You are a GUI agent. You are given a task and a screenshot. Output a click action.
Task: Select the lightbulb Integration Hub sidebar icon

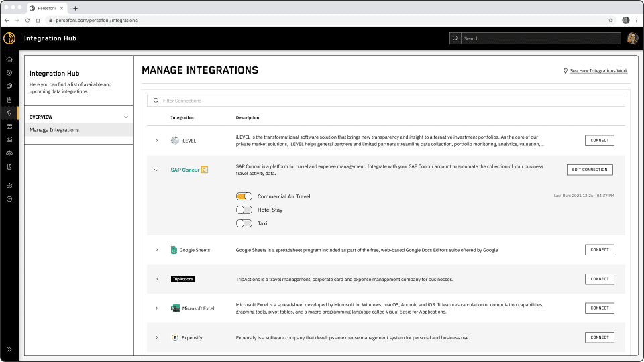tap(9, 113)
